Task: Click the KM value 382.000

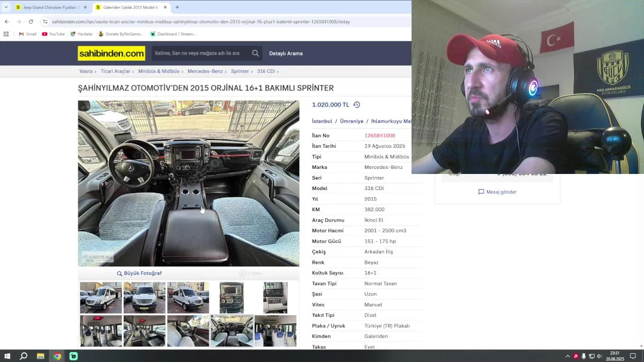Action: 374,210
